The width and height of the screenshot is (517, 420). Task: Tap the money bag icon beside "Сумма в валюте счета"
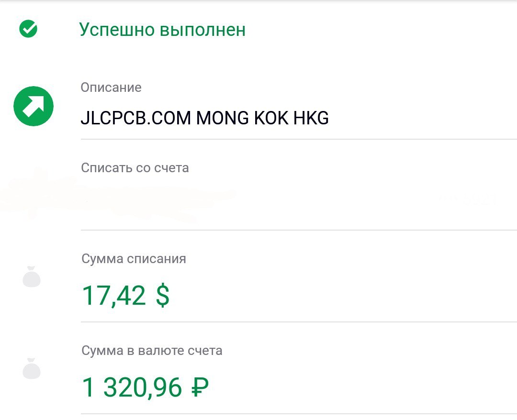pyautogui.click(x=32, y=369)
